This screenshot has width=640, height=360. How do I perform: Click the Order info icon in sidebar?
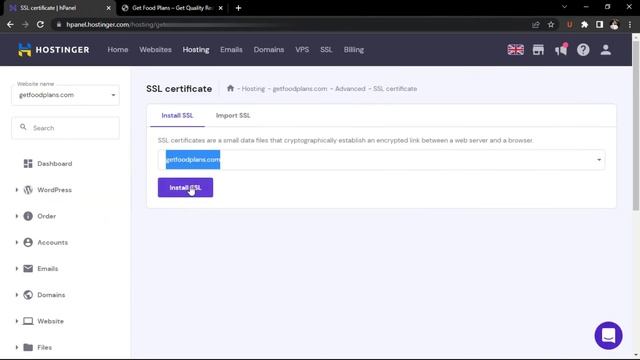coord(28,216)
